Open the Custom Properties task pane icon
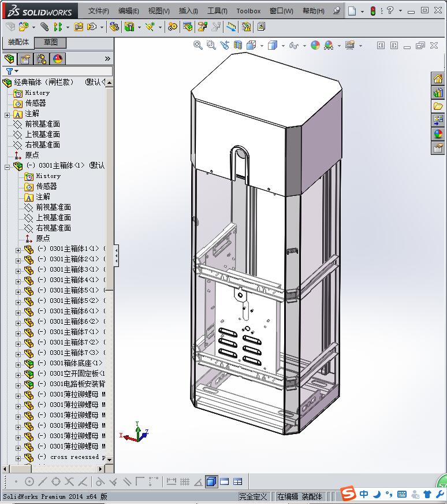This screenshot has height=504, width=447. [438, 148]
